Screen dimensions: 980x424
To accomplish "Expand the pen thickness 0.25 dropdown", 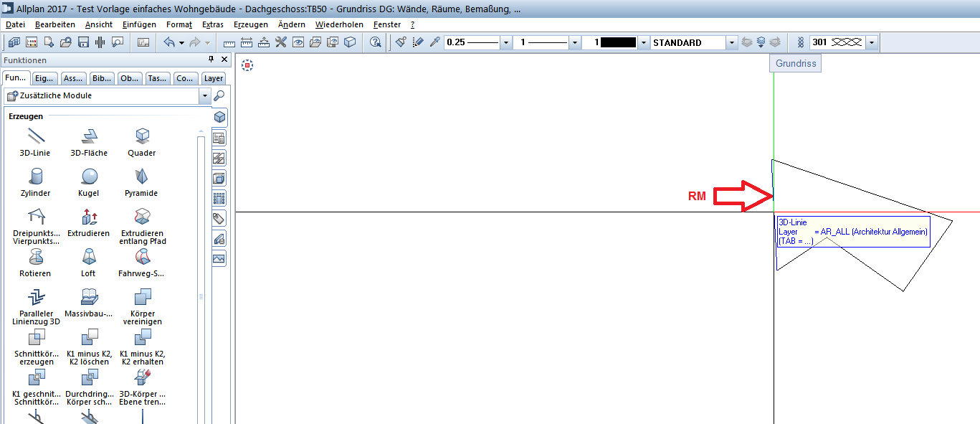I will [x=506, y=42].
